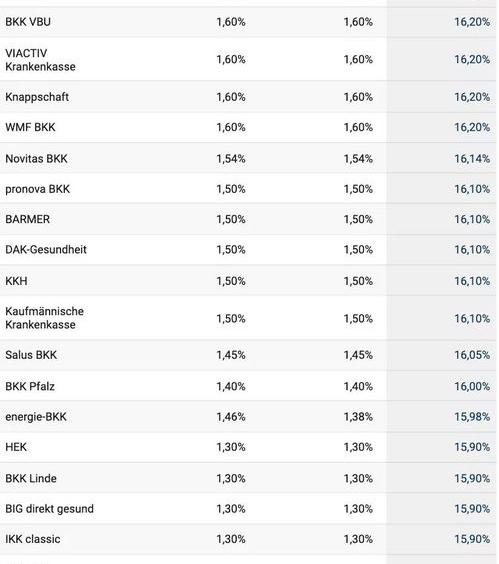
Task: Click the BARMER insurance name
Action: coord(27,219)
